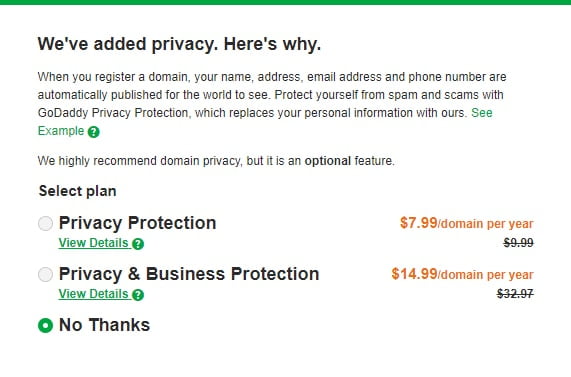Click the crossed-out $32.97 price

coord(515,294)
